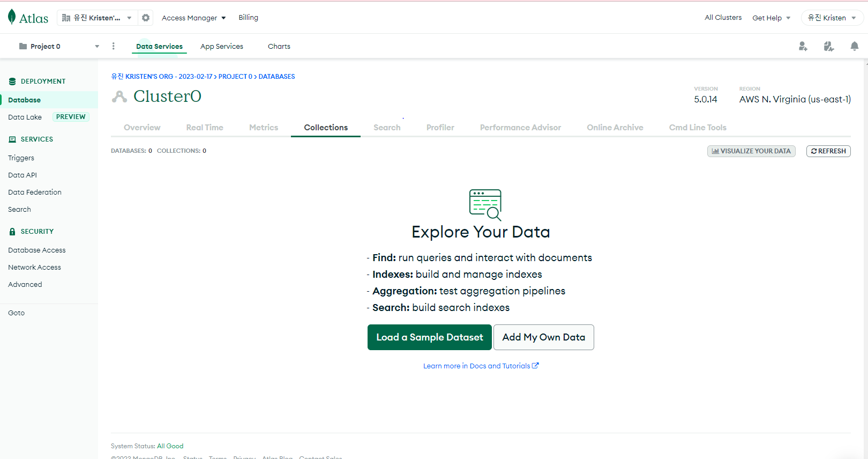868x459 pixels.
Task: Go to Billing
Action: pos(248,17)
